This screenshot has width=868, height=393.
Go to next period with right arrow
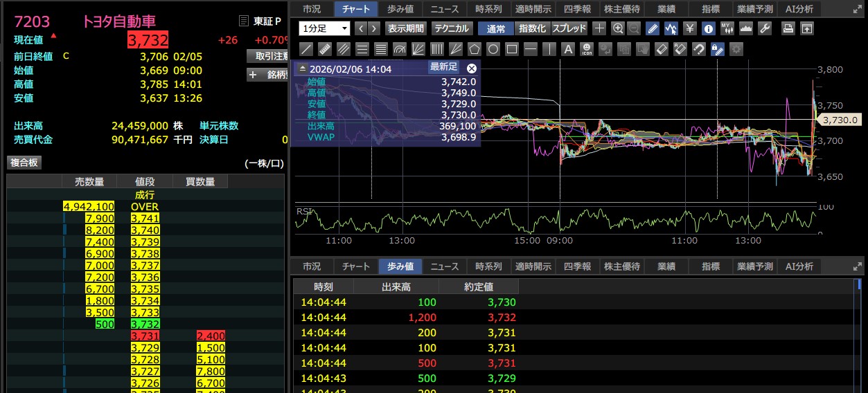[x=374, y=28]
